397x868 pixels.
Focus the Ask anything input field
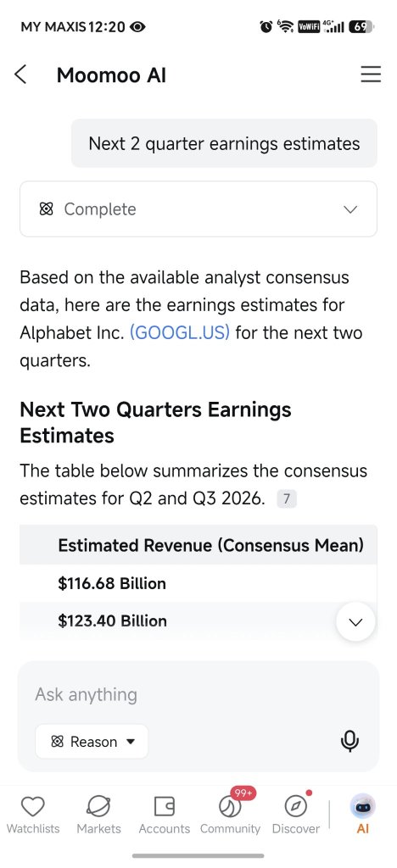point(198,695)
